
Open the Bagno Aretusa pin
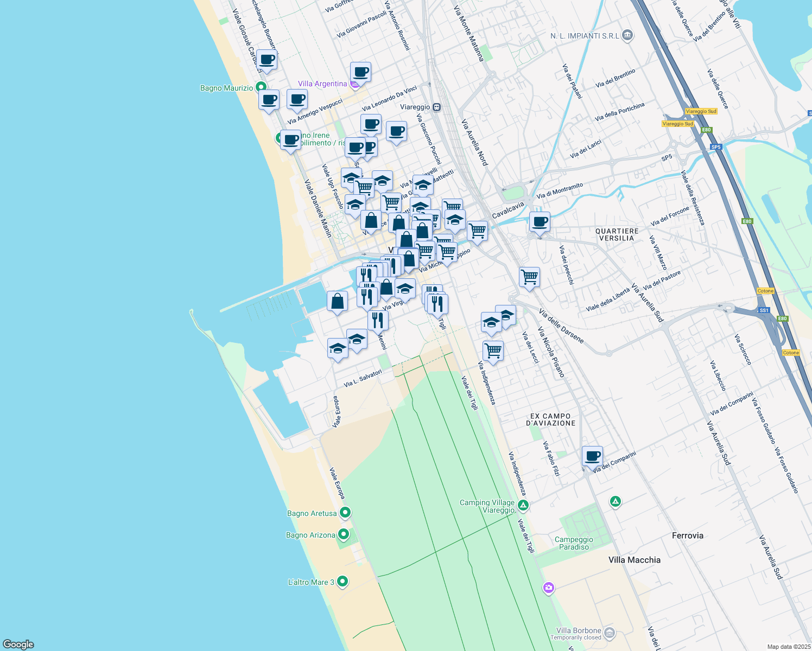345,513
